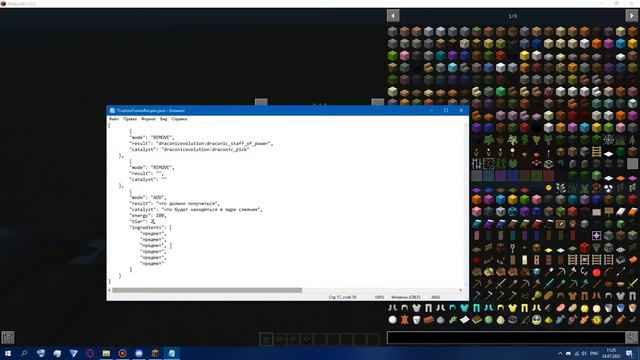Click the left arrow of Notepad's horizontal scrollbar
The width and height of the screenshot is (640, 360).
point(109,290)
